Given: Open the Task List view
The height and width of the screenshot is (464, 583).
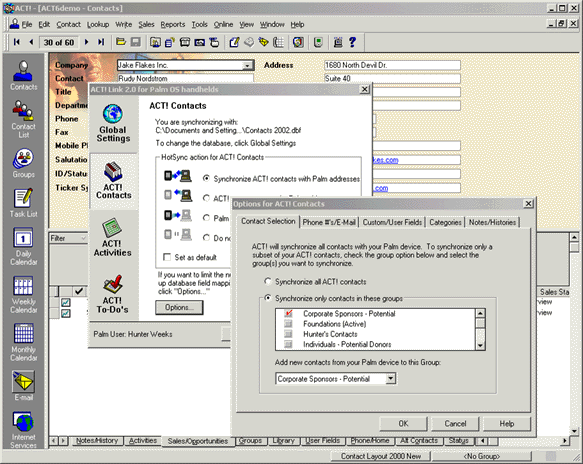Looking at the screenshot, I should pos(23,203).
